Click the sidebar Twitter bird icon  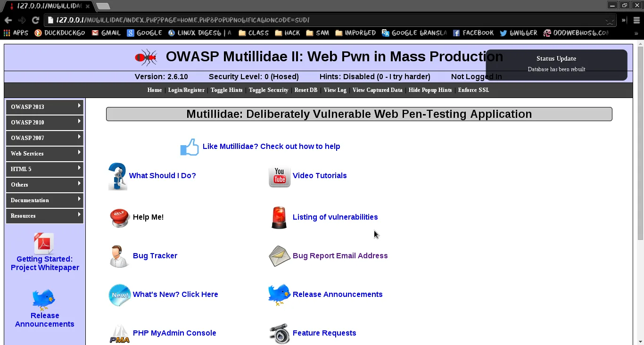click(44, 300)
